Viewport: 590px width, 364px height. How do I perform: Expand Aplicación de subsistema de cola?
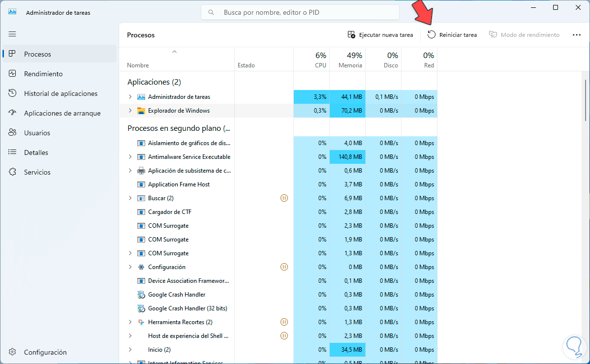130,170
